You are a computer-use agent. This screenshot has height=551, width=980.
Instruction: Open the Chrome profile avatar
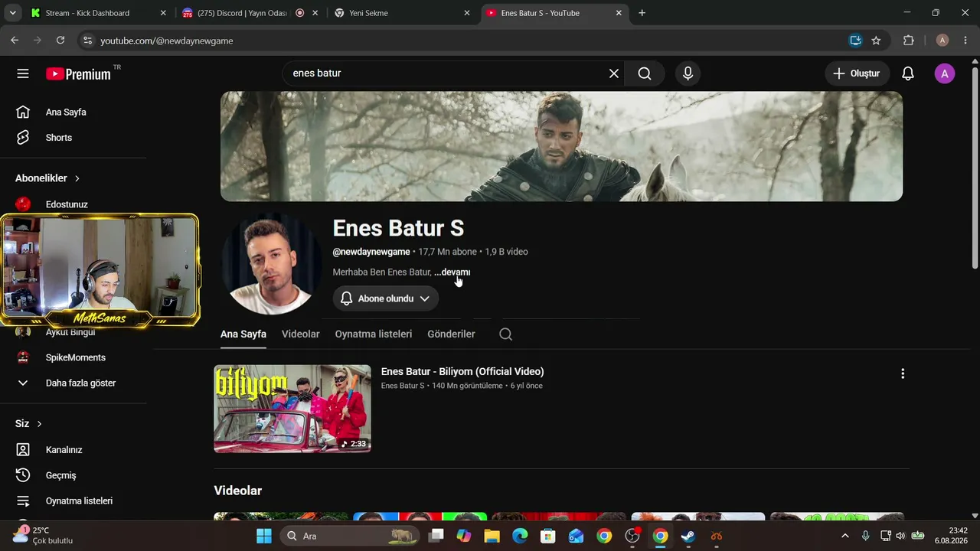click(x=942, y=41)
